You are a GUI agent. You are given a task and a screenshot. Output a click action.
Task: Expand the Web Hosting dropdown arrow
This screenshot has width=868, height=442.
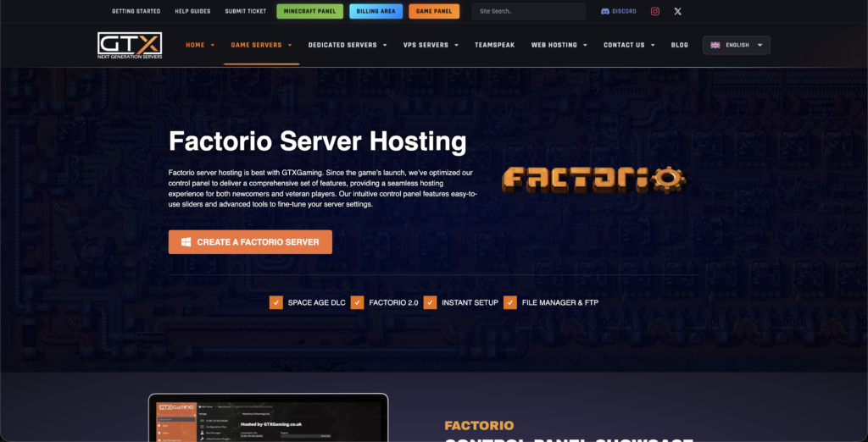pyautogui.click(x=585, y=46)
